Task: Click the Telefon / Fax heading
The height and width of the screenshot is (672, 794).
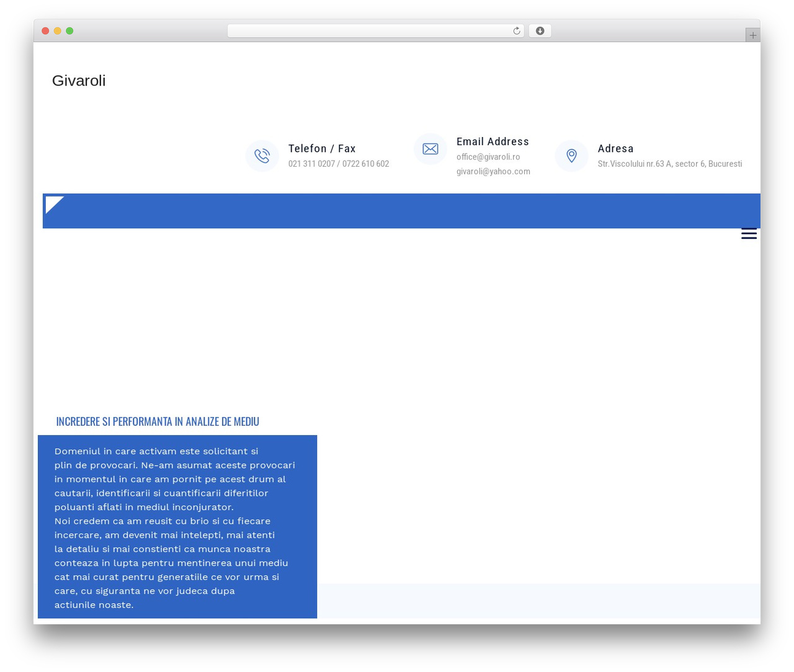Action: coord(322,149)
